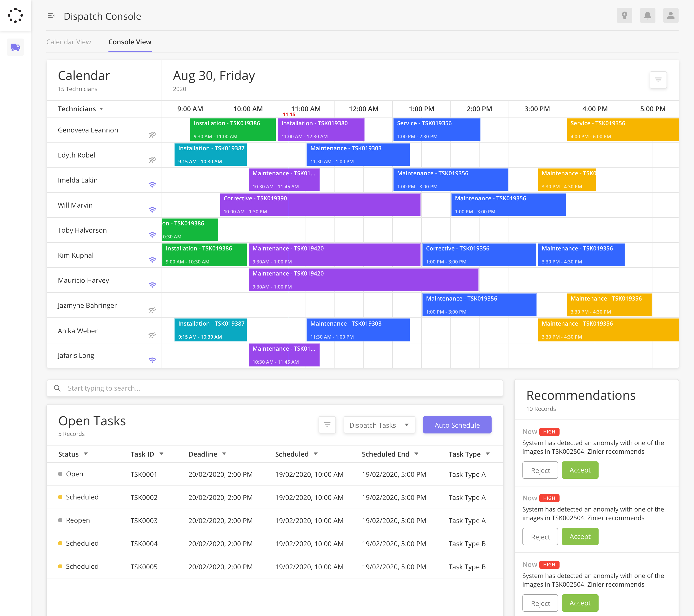Accept the second recommendation
Screen dimensions: 694x616
tap(580, 537)
